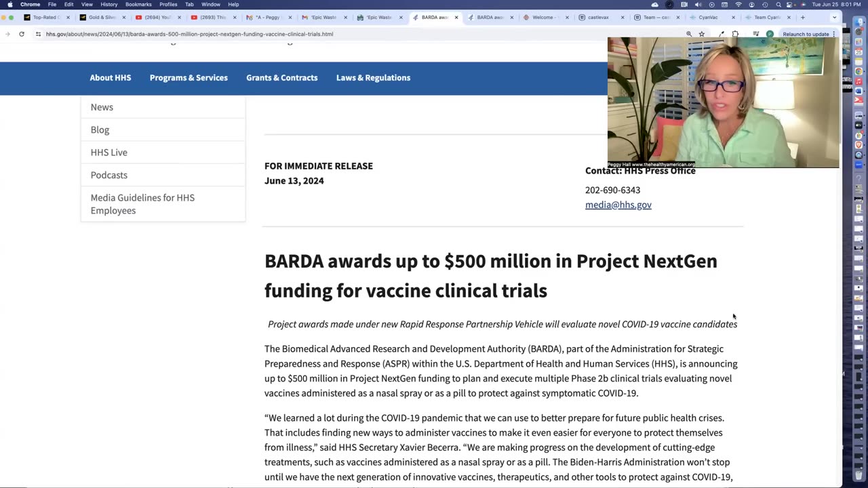Click the June 13, 2024 date text

tap(294, 180)
